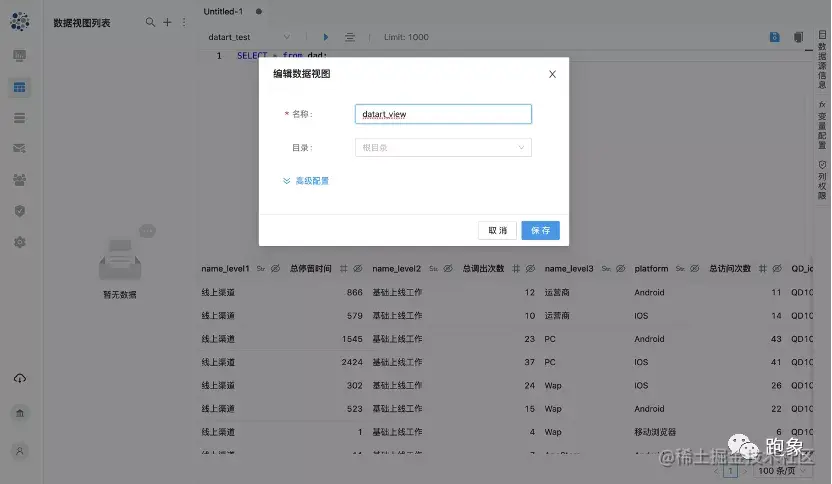Open the 100 条/页 page size dropdown
The width and height of the screenshot is (832, 484).
(x=782, y=471)
